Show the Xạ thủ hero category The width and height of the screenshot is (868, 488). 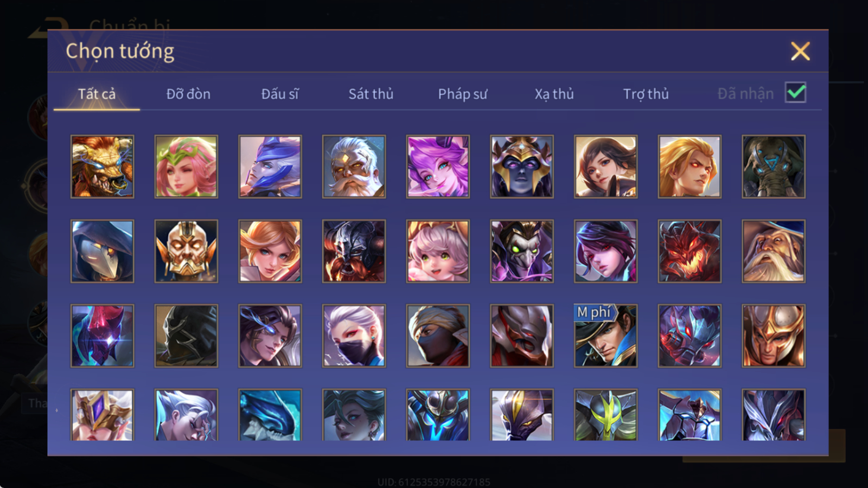(x=554, y=94)
